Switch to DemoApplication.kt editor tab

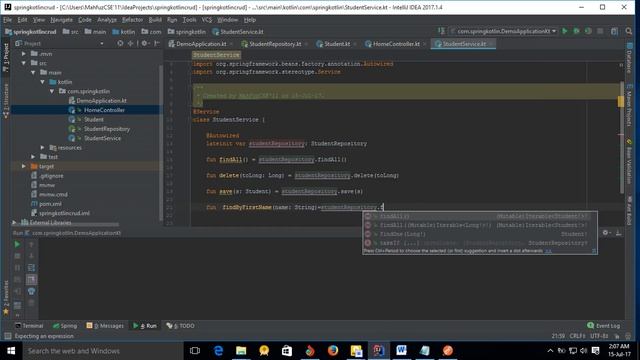tap(200, 44)
